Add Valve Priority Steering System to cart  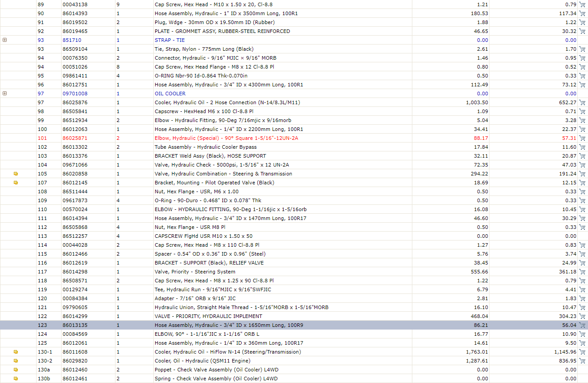(x=582, y=272)
